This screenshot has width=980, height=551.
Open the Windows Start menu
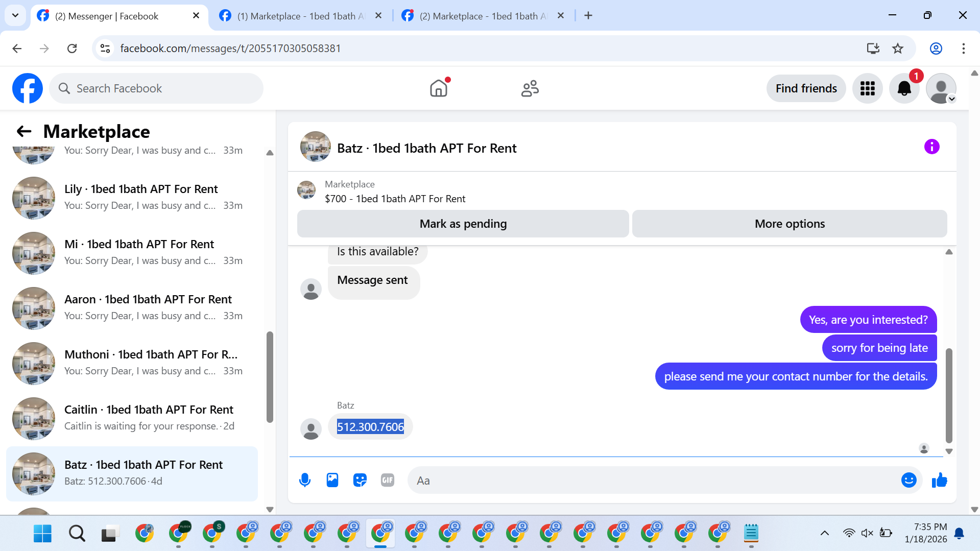point(42,534)
